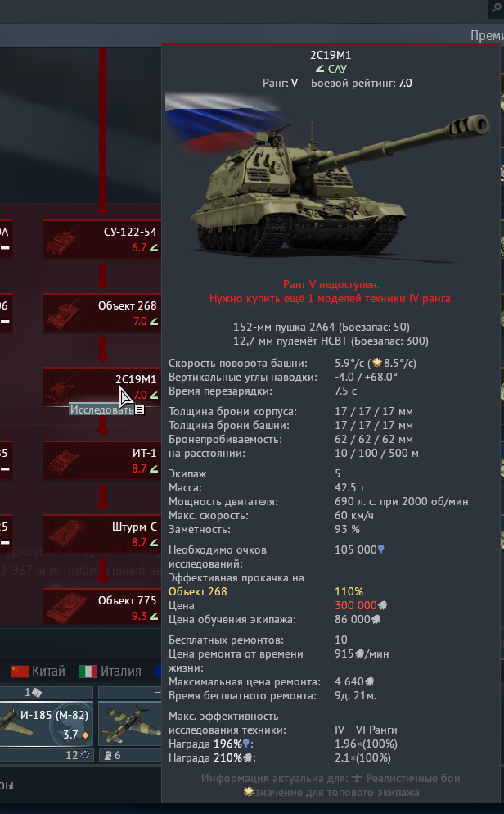The height and width of the screenshot is (814, 504).
Task: Open the Премиум vehicles tab
Action: (x=486, y=35)
